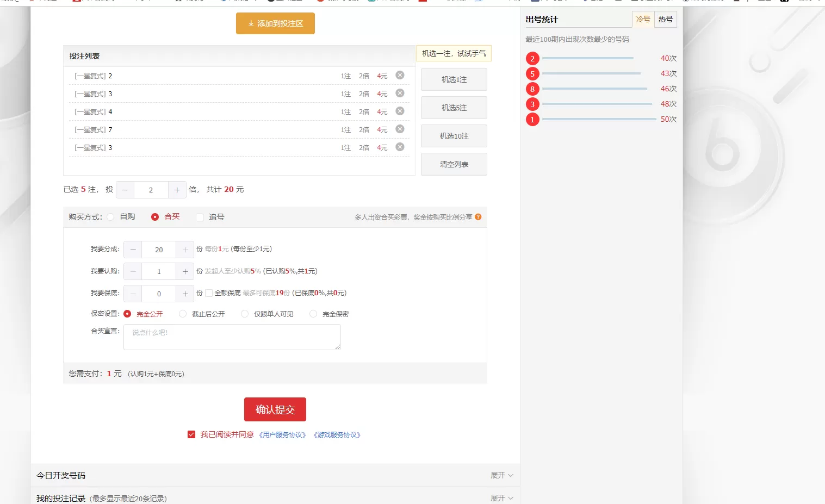The width and height of the screenshot is (825, 504).
Task: Open the 《用户服务协议》 agreement link
Action: point(282,434)
